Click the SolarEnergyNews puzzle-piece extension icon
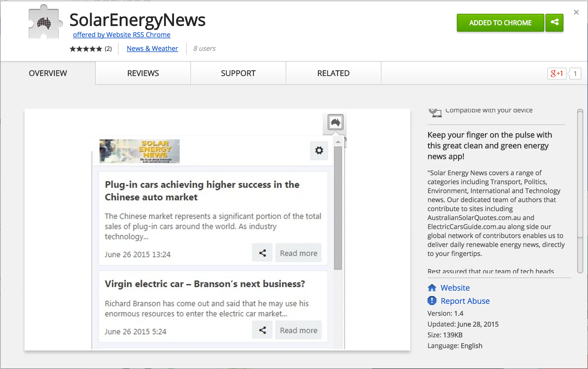The height and width of the screenshot is (369, 588). point(45,22)
